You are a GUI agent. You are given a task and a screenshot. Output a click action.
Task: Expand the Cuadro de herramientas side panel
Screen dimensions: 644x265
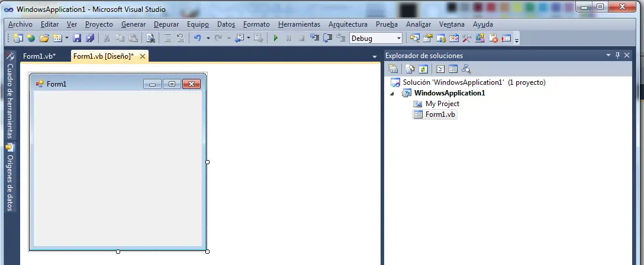click(10, 96)
